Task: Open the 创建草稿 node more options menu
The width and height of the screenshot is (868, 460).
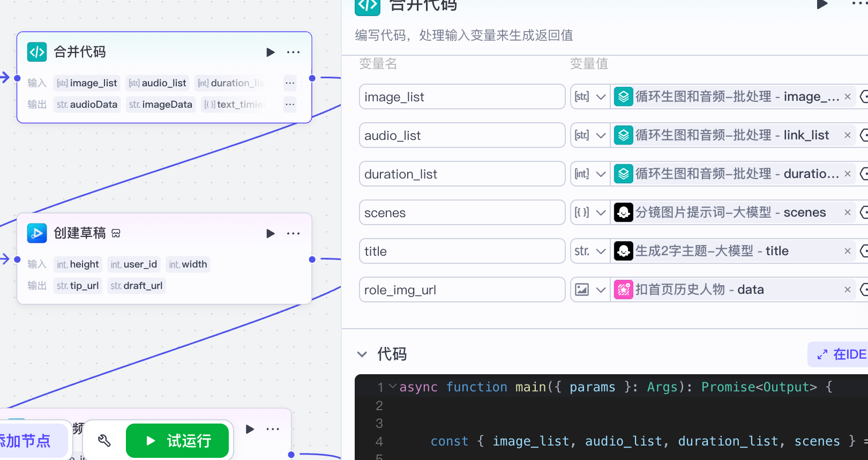Action: (x=293, y=233)
